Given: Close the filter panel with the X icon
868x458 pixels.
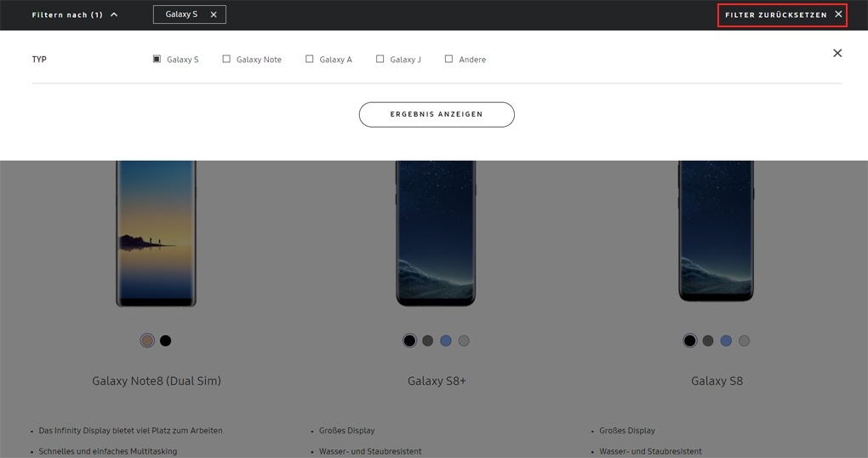Looking at the screenshot, I should click(x=837, y=53).
